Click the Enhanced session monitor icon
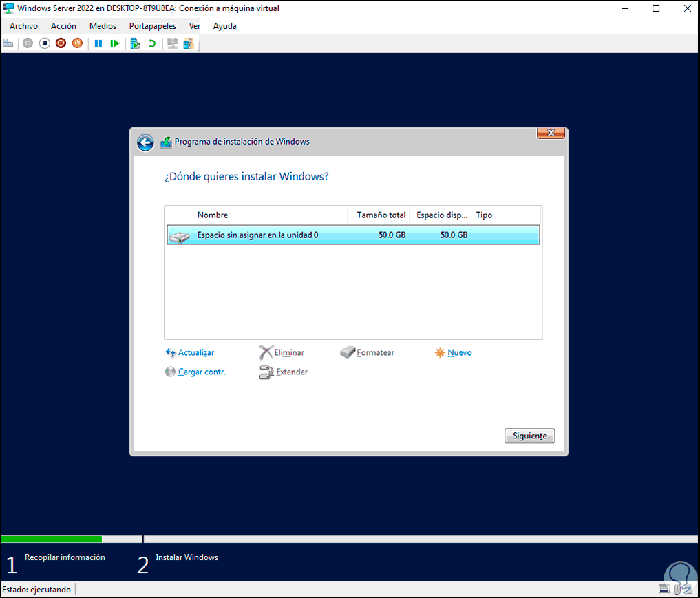 (x=172, y=43)
